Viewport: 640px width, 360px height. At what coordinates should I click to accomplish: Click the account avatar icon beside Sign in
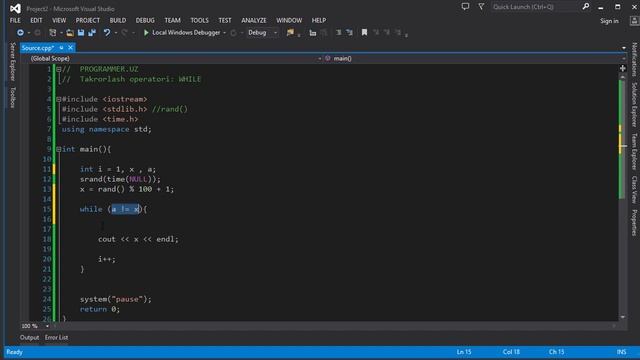(634, 21)
